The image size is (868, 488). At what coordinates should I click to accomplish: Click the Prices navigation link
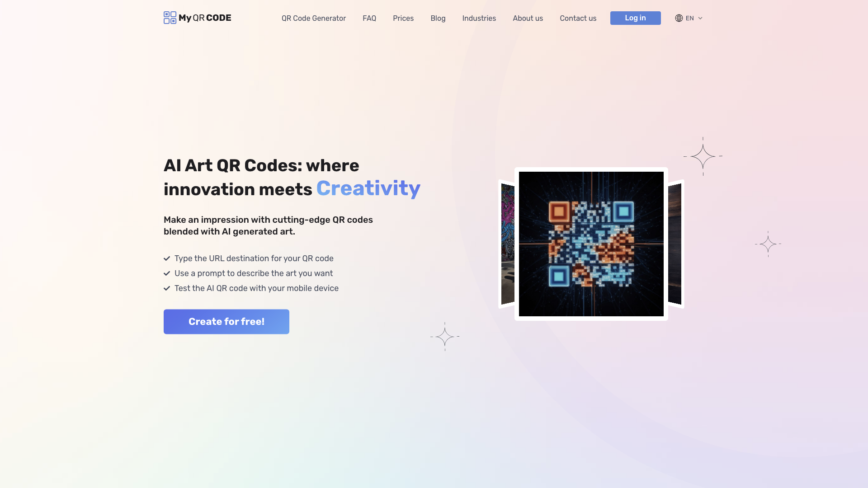pyautogui.click(x=403, y=18)
